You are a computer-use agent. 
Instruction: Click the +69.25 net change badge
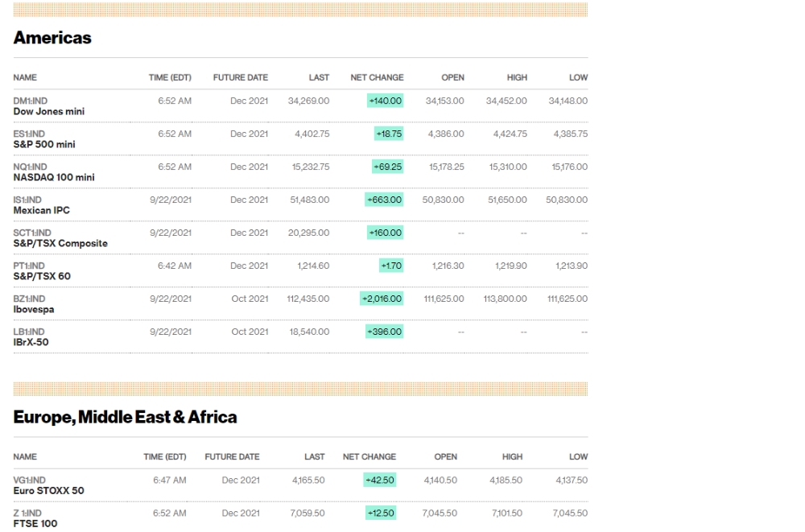click(388, 167)
